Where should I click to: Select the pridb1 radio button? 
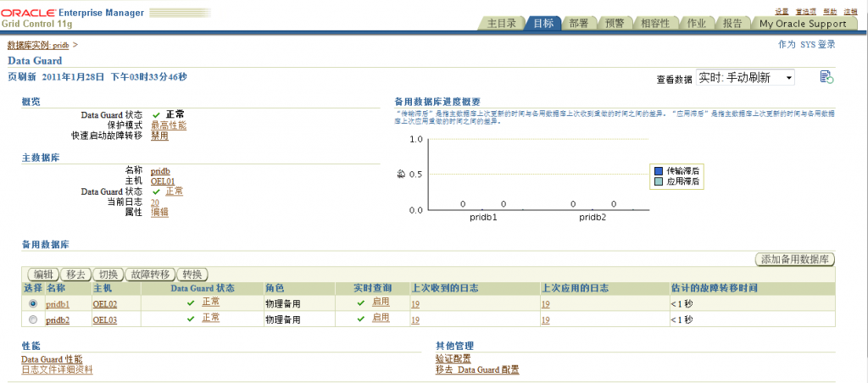pos(33,303)
